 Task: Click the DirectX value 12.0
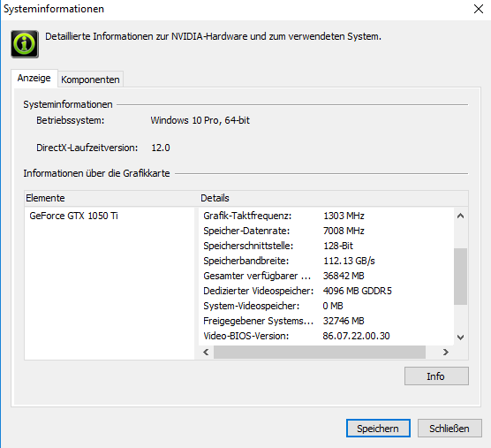coord(161,148)
